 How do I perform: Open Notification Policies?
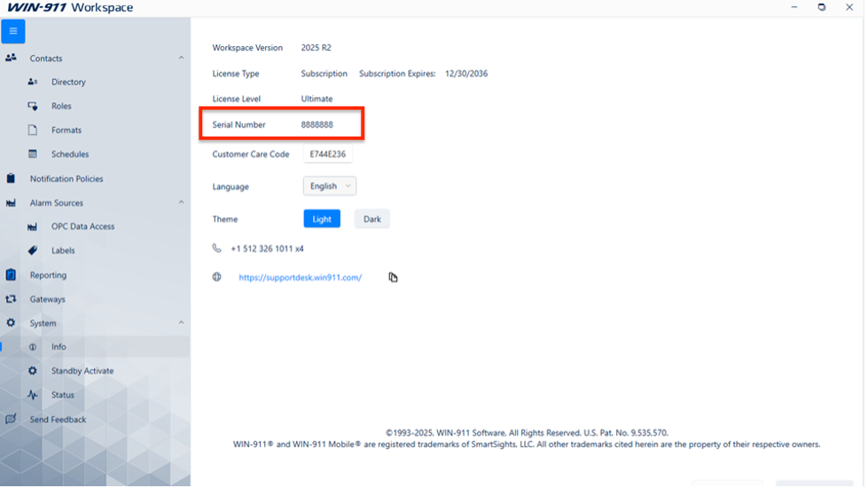66,179
